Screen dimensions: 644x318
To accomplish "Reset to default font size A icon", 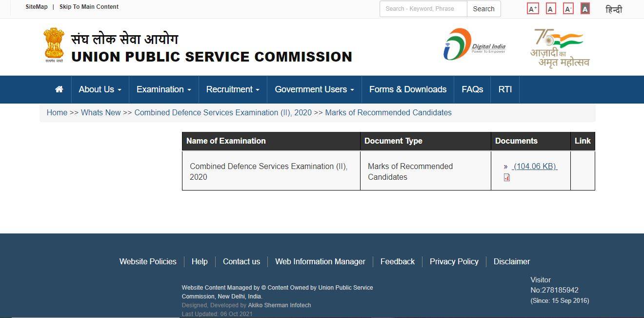I will [x=550, y=8].
